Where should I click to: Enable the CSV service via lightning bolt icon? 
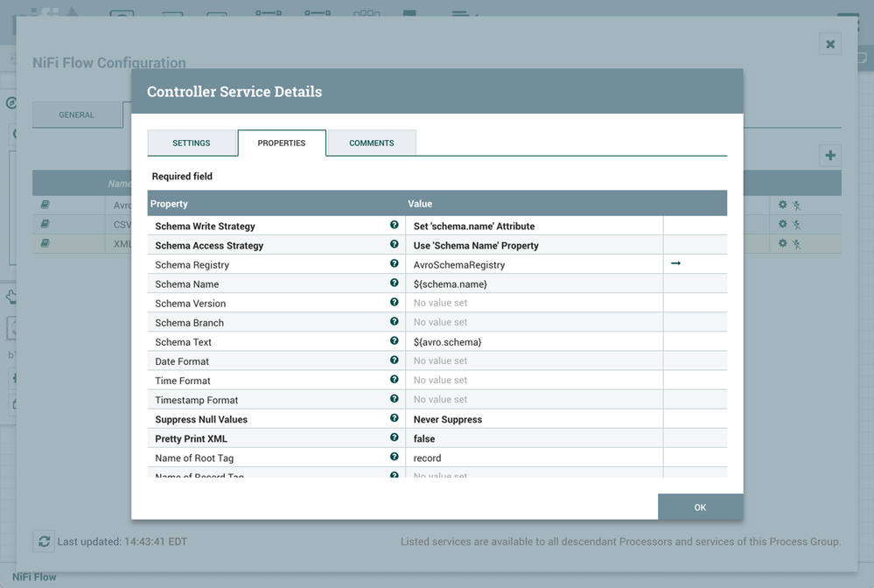(796, 224)
